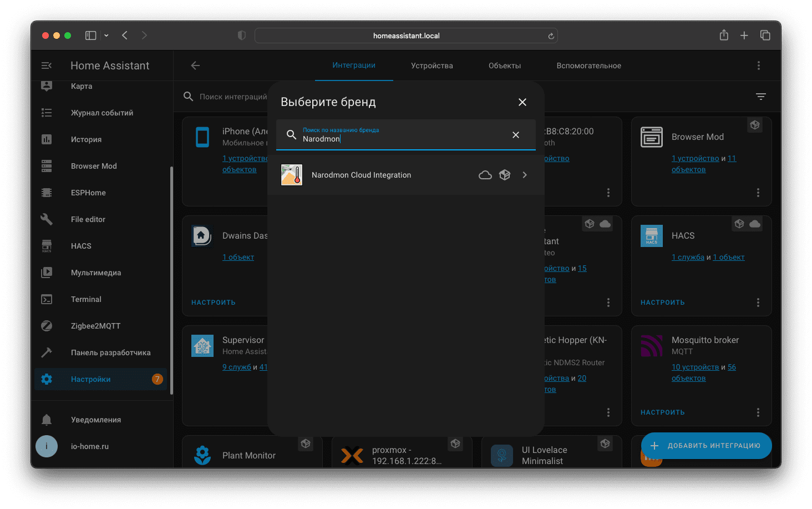Image resolution: width=812 pixels, height=509 pixels.
Task: Collapse the Home Assistant sidebar menu
Action: 47,65
